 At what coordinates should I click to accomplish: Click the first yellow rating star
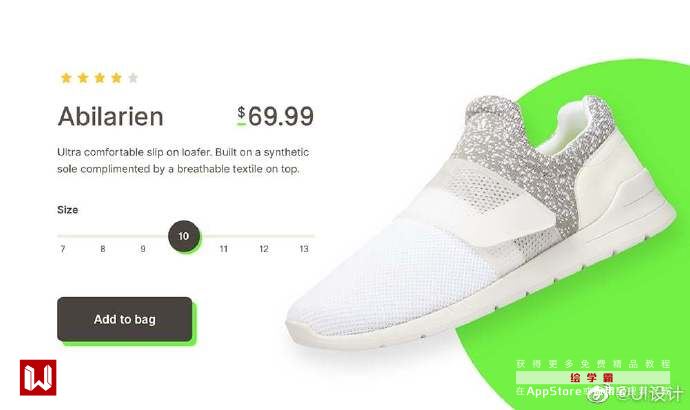tap(66, 78)
